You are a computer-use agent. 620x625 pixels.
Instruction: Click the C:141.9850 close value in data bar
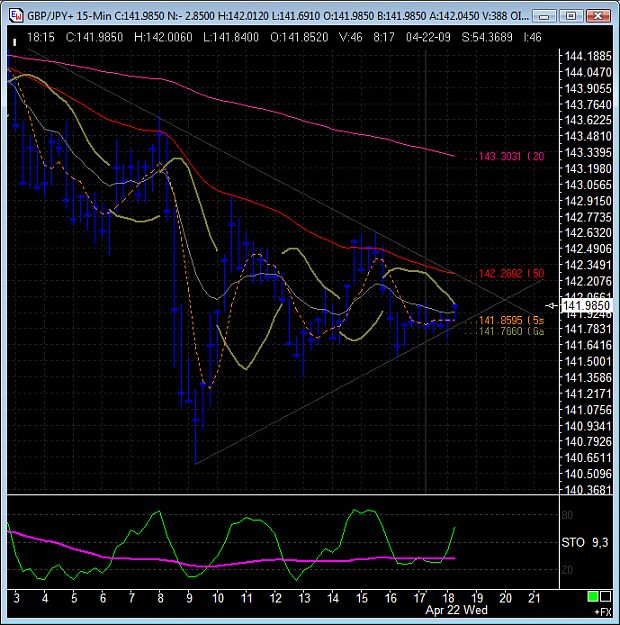pyautogui.click(x=94, y=37)
